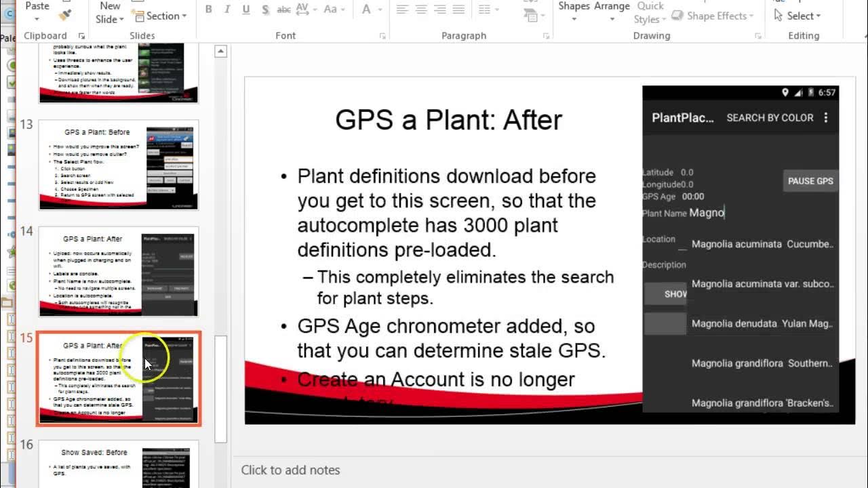This screenshot has width=868, height=488.
Task: Click 'Click to add notes' field
Action: 290,470
